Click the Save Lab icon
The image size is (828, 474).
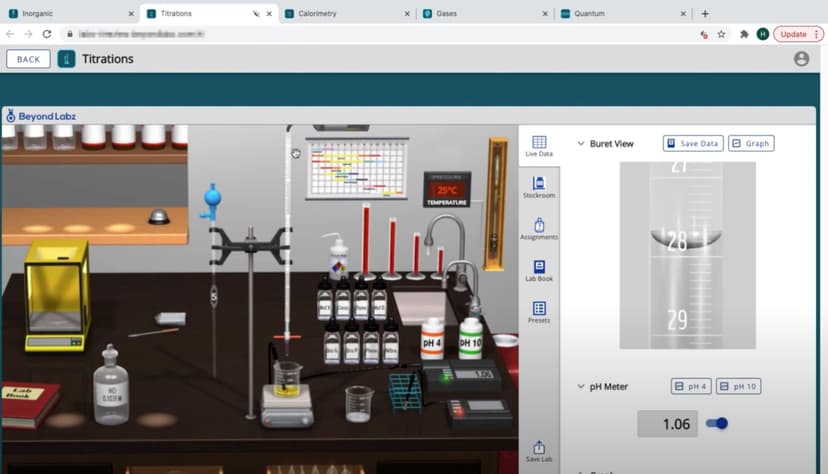click(x=539, y=451)
